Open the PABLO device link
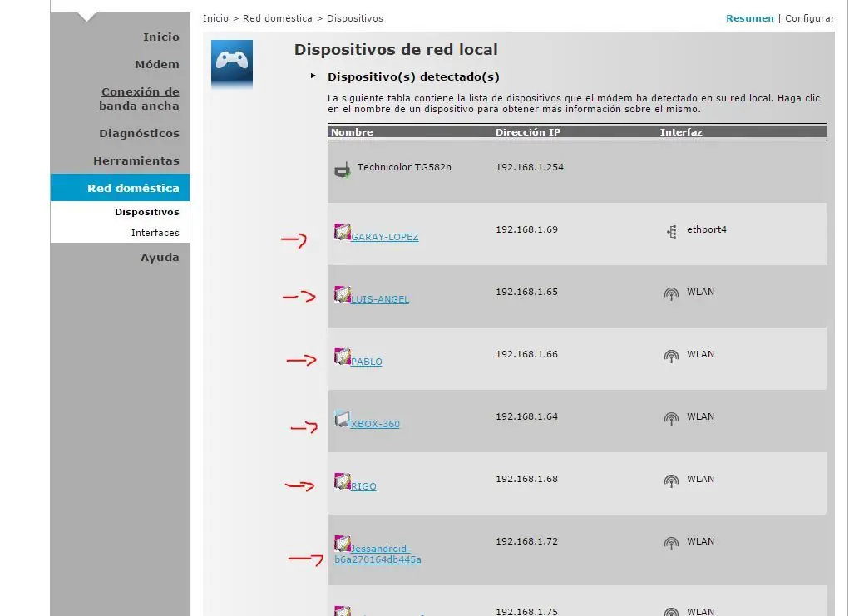 (366, 362)
